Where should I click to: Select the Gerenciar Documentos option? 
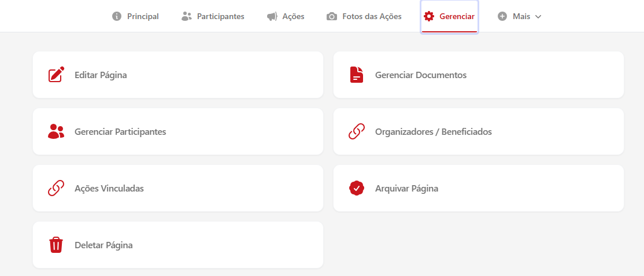(x=420, y=75)
